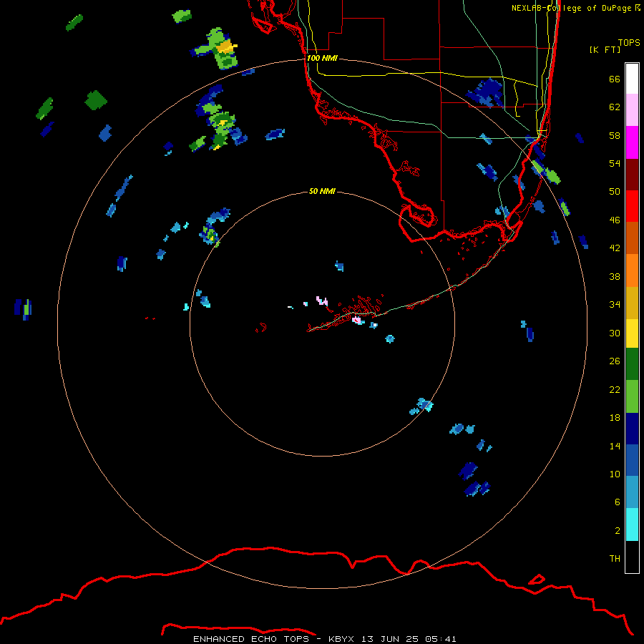Click the light green legend swatch
Image resolution: width=644 pixels, height=644 pixels.
coord(632,396)
